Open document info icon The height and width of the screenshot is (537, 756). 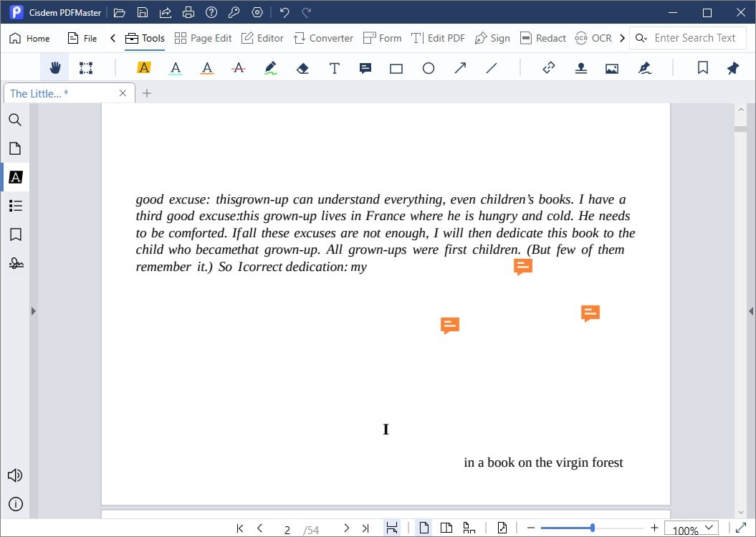(x=16, y=504)
